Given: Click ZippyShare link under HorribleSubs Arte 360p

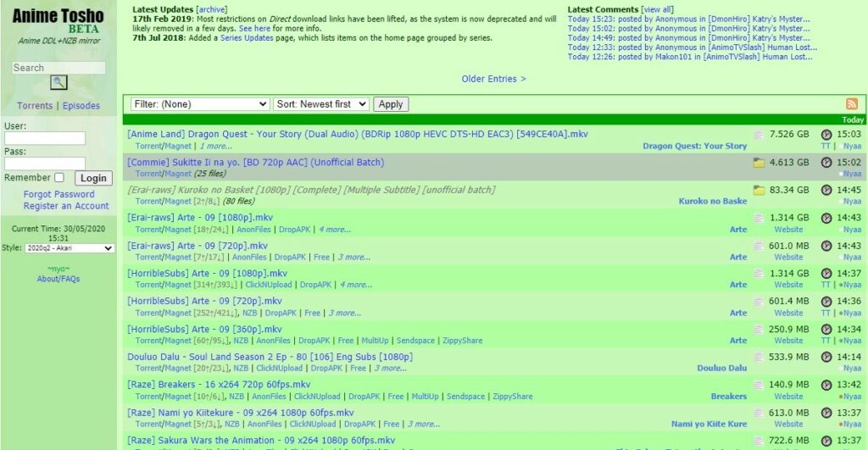Looking at the screenshot, I should (462, 341).
